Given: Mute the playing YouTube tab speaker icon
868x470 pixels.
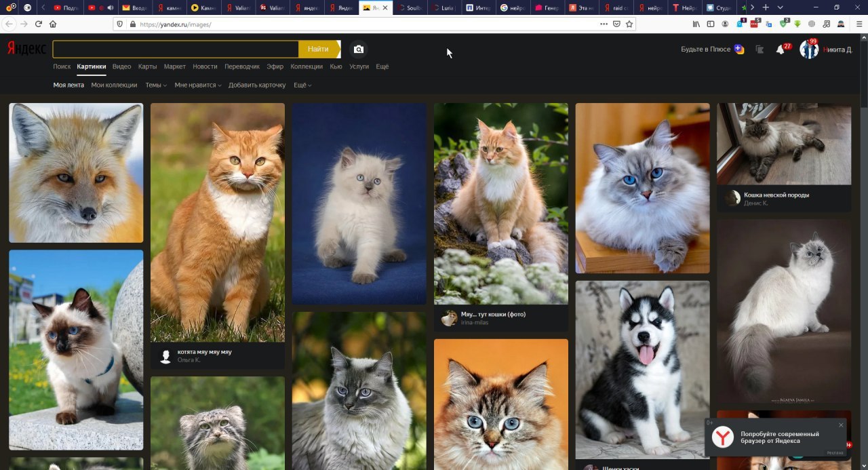Looking at the screenshot, I should 110,7.
